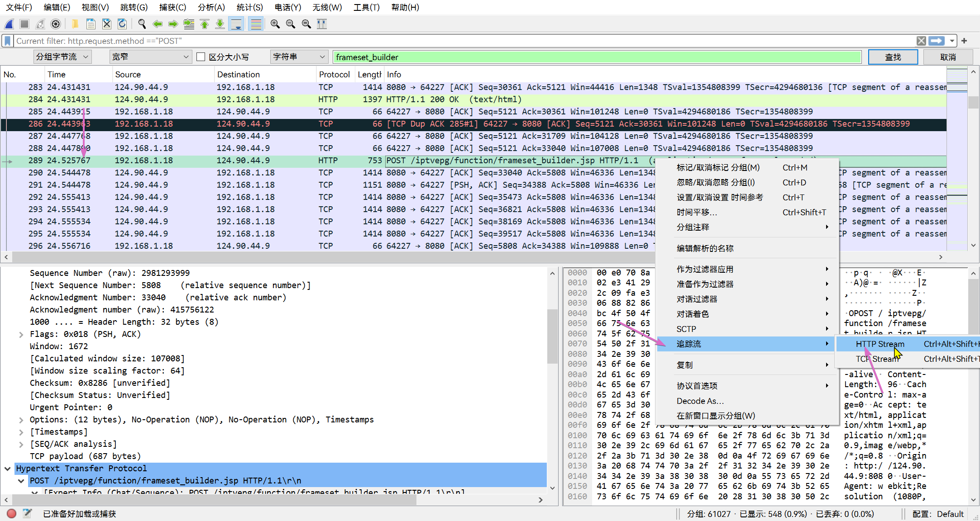Open the 分组字节流 search-in dropdown
Image resolution: width=980 pixels, height=521 pixels.
point(62,57)
